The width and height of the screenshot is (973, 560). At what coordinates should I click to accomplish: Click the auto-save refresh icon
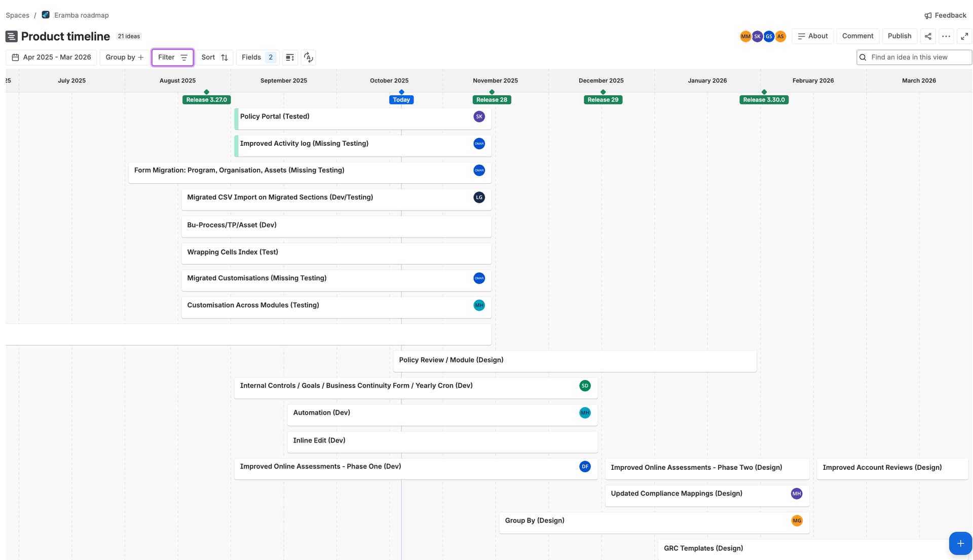[309, 57]
